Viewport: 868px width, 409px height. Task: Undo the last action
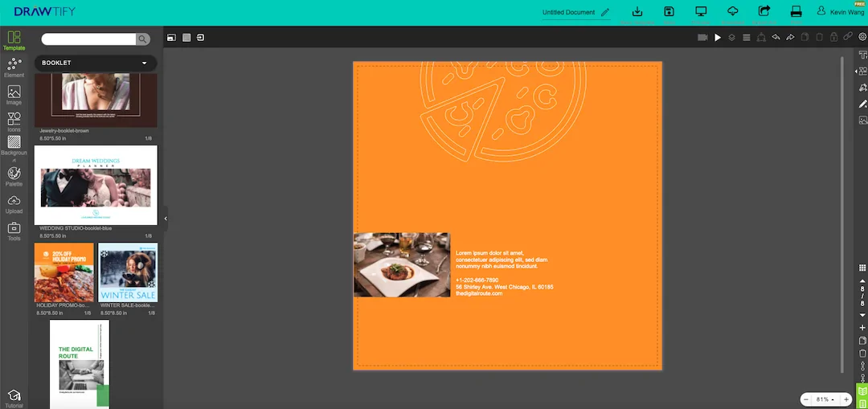pyautogui.click(x=776, y=38)
